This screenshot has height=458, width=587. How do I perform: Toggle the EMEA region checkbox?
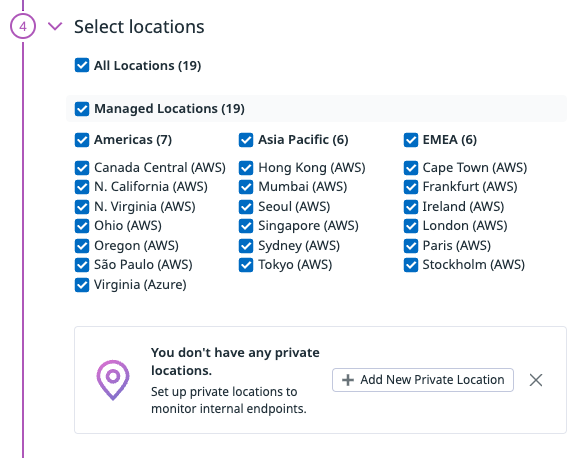point(411,140)
